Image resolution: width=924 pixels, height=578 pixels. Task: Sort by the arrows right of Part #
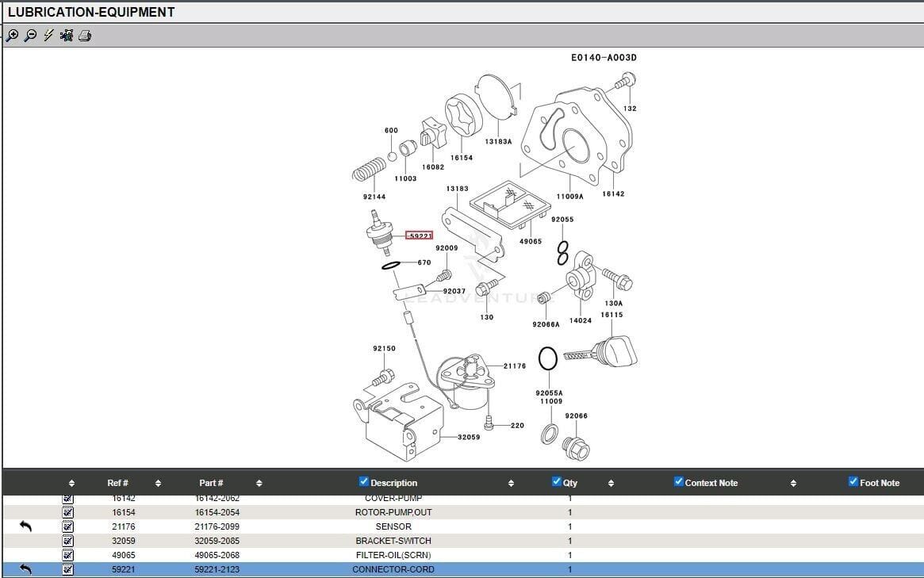point(259,483)
